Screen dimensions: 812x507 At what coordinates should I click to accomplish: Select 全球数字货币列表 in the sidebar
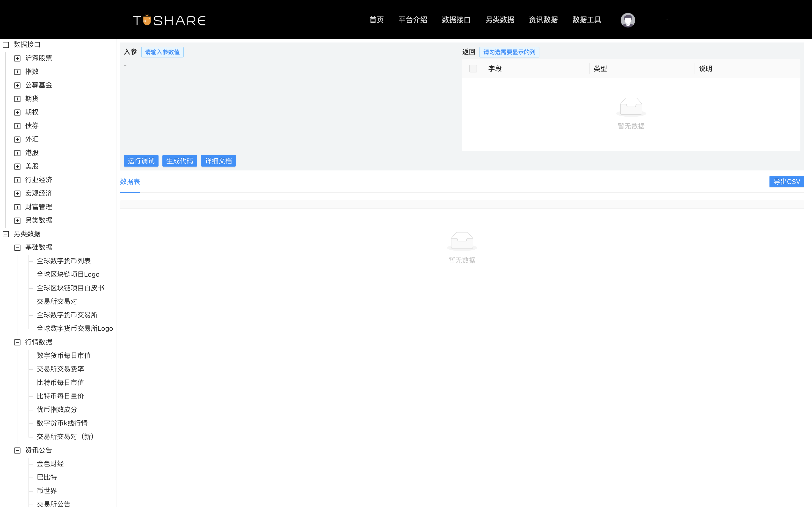[x=64, y=261]
